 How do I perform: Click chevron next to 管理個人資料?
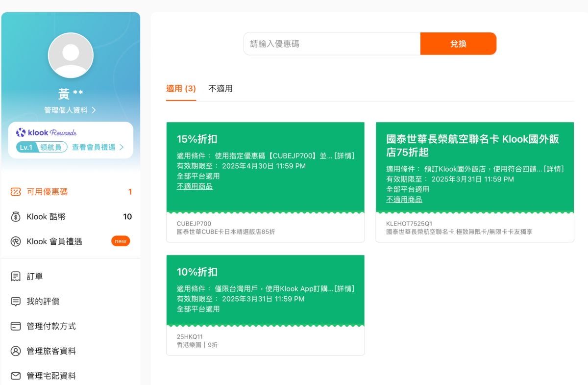pyautogui.click(x=94, y=110)
